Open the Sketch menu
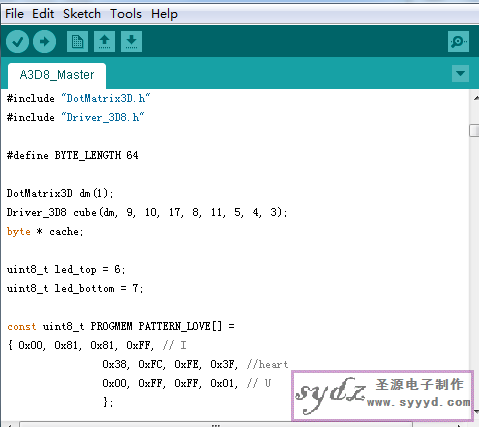The height and width of the screenshot is (427, 479). (x=82, y=14)
